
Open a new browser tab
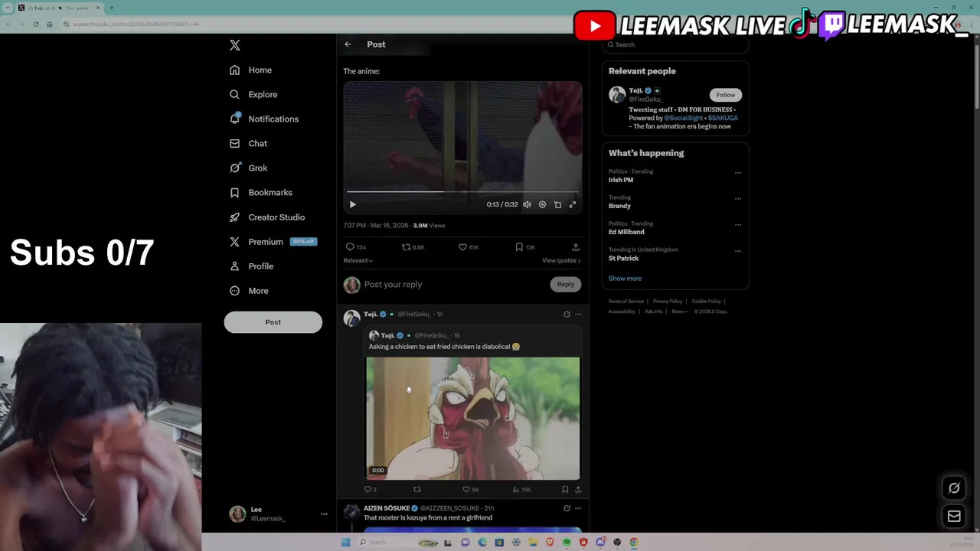(x=111, y=8)
